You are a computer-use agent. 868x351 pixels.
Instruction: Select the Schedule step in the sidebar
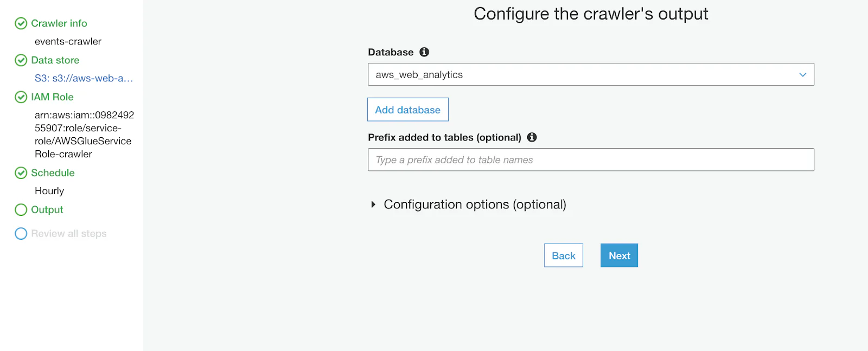tap(53, 173)
